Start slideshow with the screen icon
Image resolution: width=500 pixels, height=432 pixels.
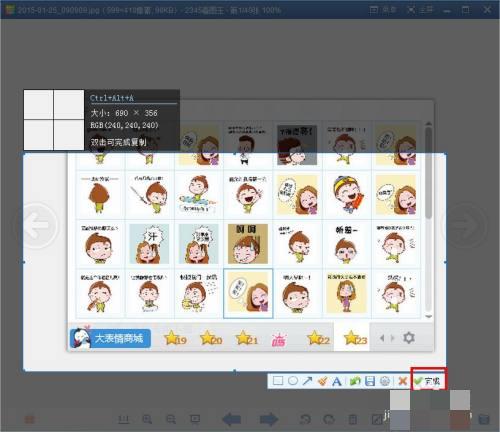coord(195,419)
